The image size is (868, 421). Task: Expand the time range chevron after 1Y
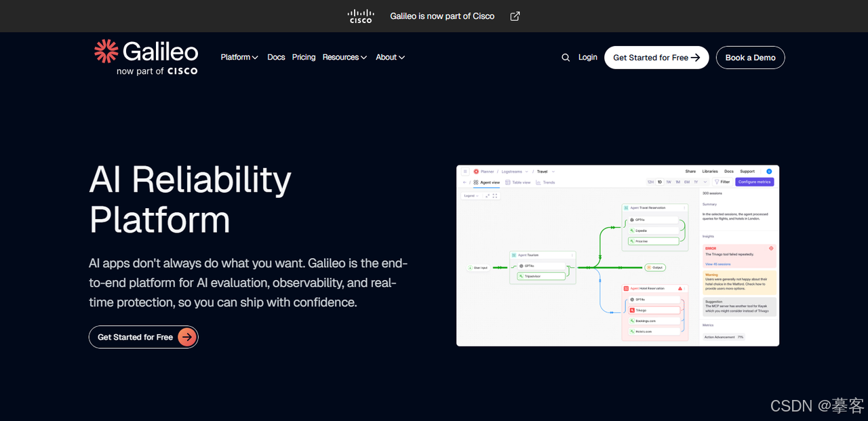tap(705, 182)
